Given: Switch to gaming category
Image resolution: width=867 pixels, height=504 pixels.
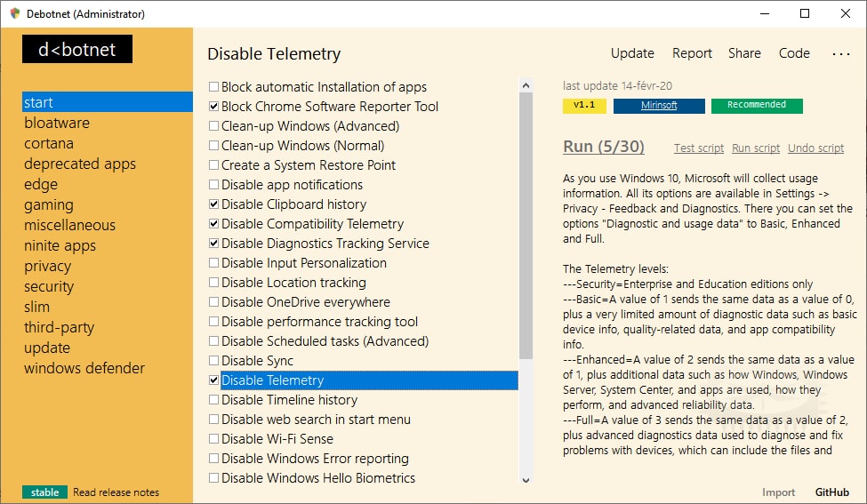Looking at the screenshot, I should [49, 204].
